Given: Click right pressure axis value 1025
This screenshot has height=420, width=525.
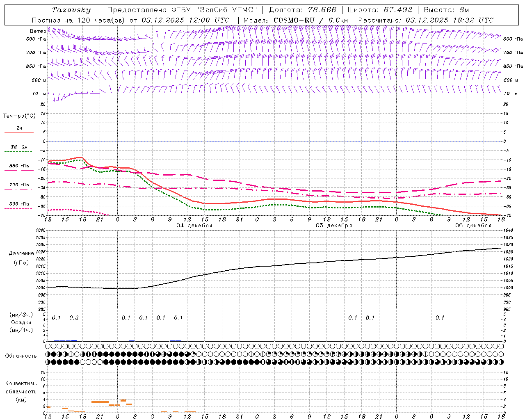Looking at the screenshot, I should click(x=508, y=252).
